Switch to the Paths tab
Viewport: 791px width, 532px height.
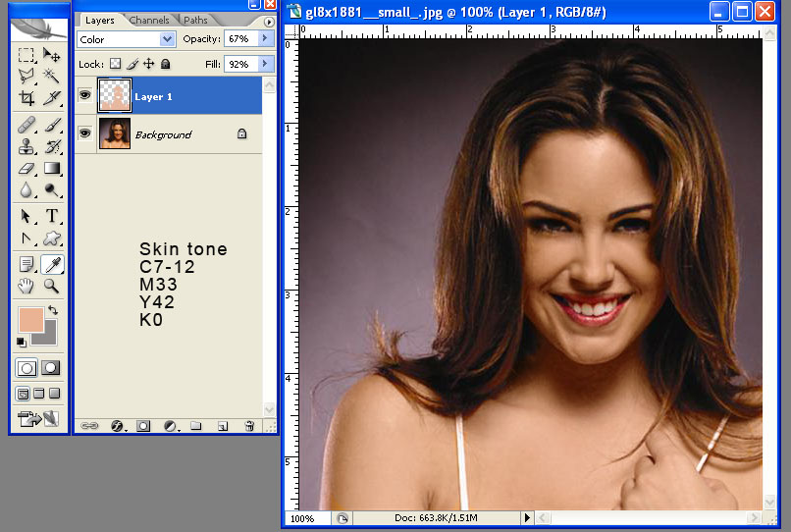pos(195,20)
